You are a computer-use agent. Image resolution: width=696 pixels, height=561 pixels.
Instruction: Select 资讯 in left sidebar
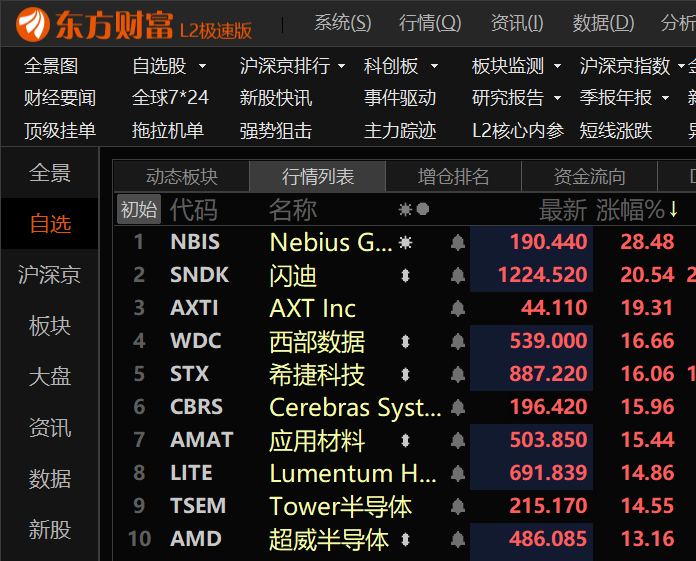point(50,428)
